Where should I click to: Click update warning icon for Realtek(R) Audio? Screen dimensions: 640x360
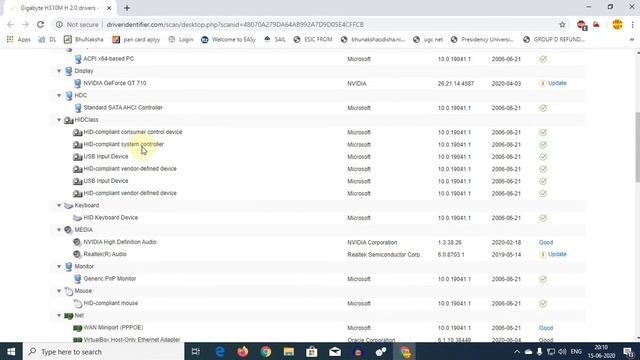[x=542, y=255]
